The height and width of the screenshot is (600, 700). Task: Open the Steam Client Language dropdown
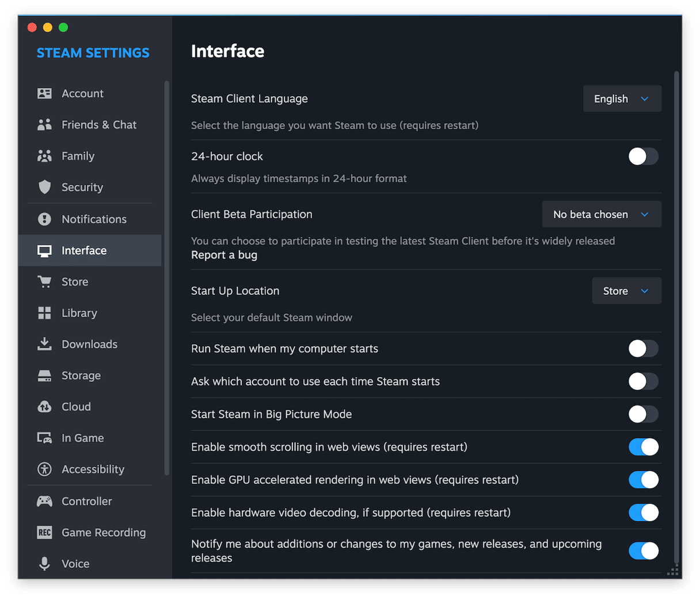(x=622, y=99)
